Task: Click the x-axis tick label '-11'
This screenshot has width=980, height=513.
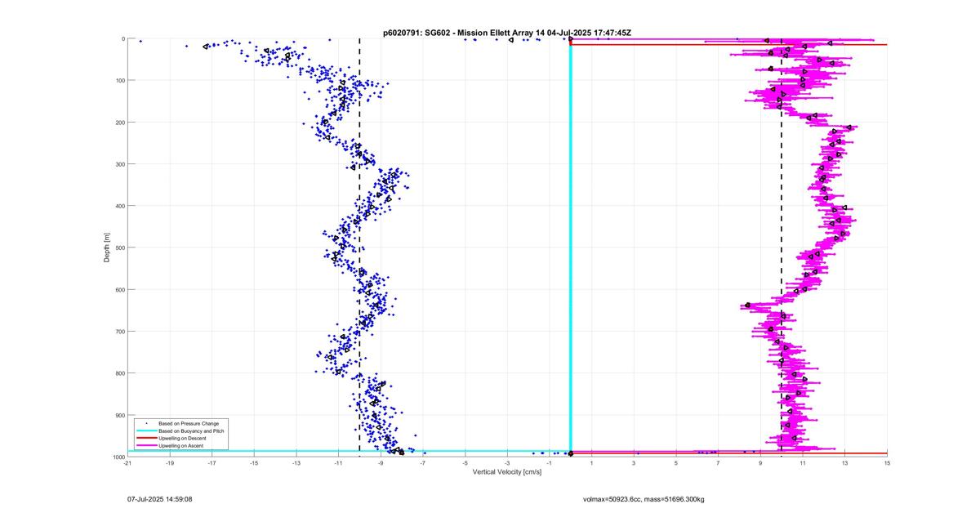Action: click(338, 463)
